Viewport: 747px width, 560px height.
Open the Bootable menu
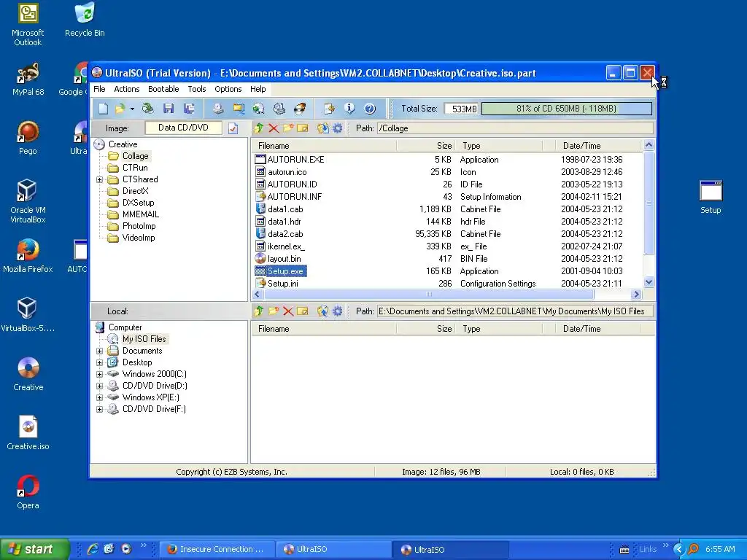[163, 89]
